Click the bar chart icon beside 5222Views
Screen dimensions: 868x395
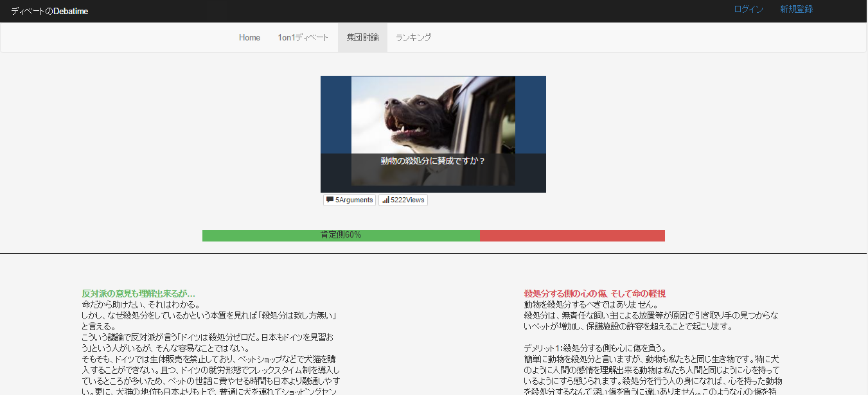click(x=385, y=200)
